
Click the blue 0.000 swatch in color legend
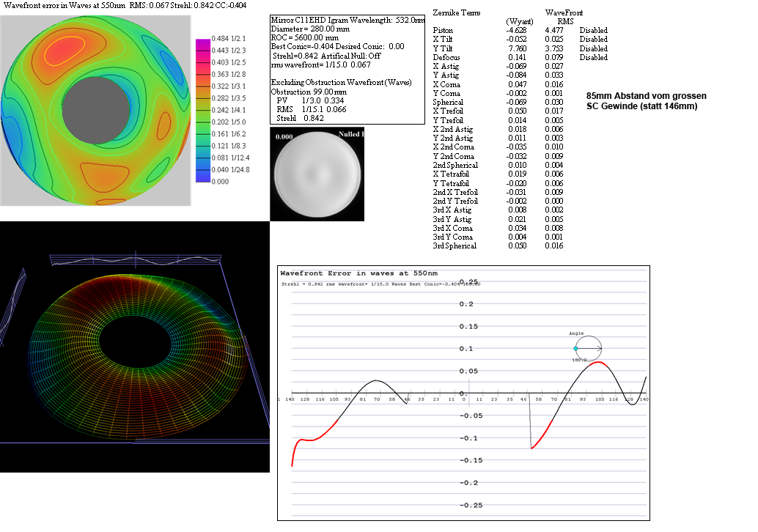[202, 179]
